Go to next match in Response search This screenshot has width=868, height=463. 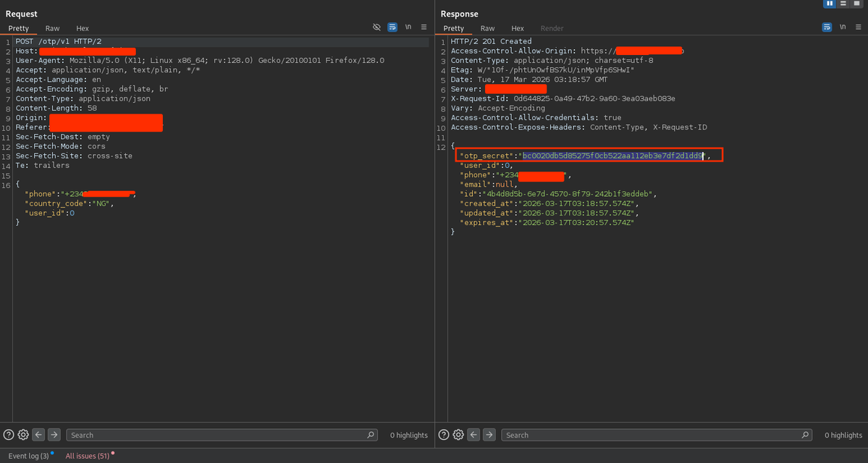coord(489,435)
